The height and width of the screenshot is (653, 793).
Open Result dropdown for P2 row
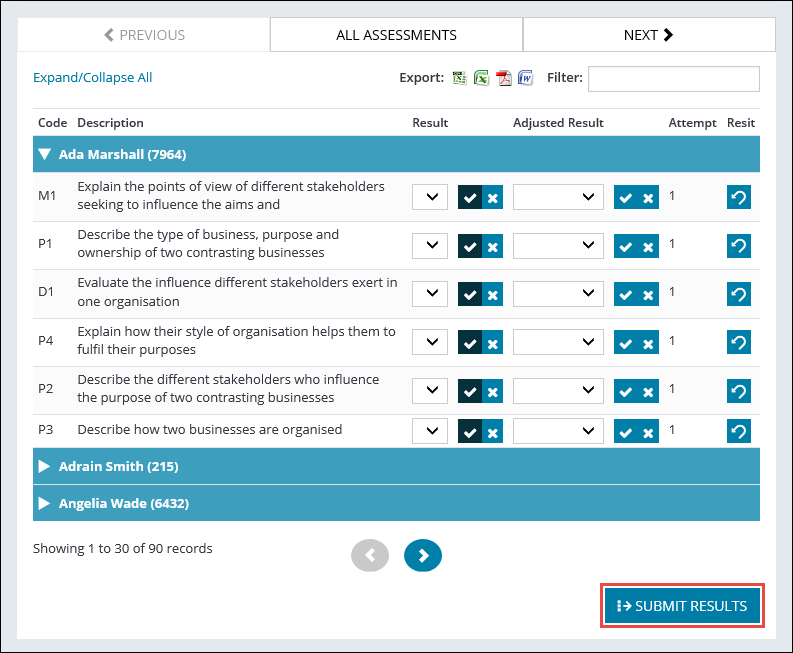click(430, 391)
